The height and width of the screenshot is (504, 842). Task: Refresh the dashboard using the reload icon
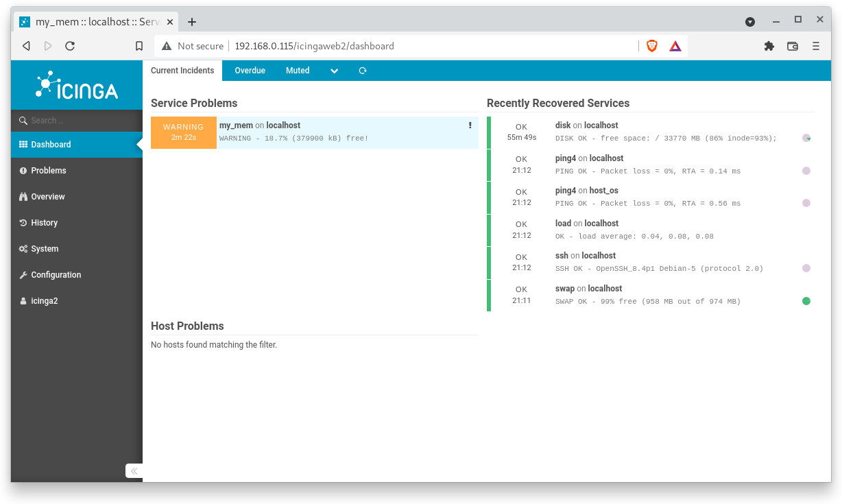coord(362,70)
